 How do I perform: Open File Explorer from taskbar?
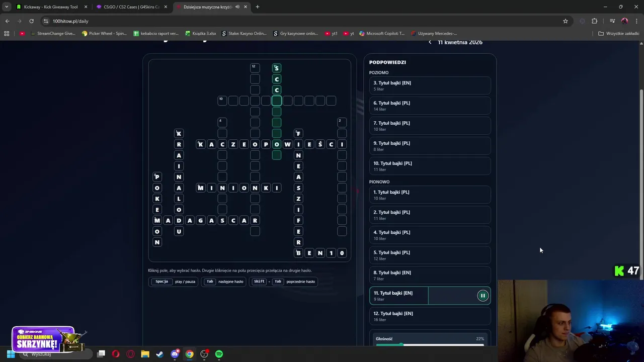coord(145,354)
